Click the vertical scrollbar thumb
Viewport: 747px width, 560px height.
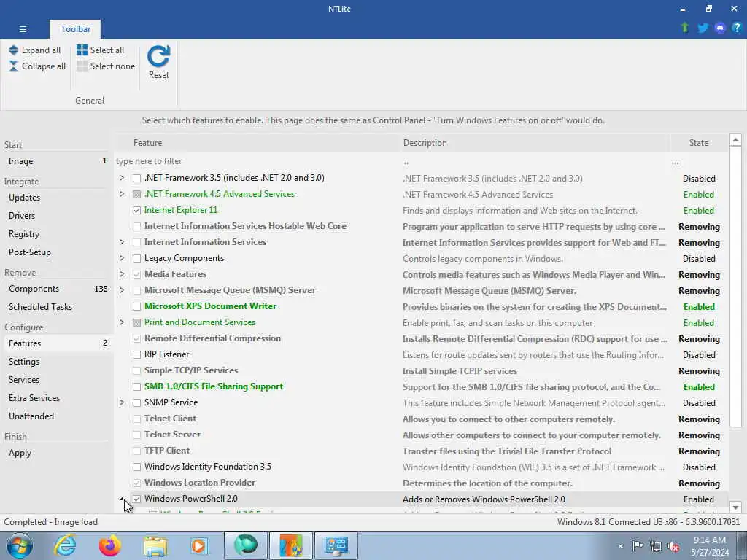coord(735,287)
